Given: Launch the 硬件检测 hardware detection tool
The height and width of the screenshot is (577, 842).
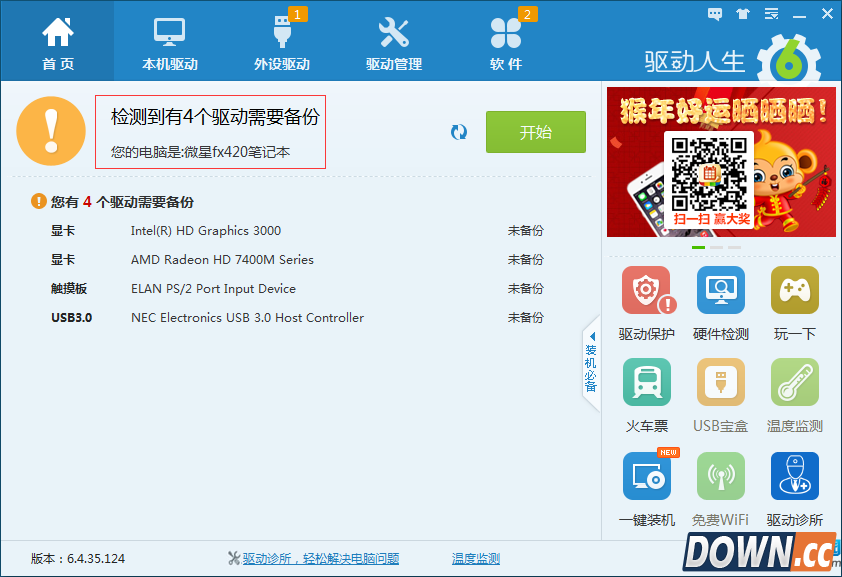Looking at the screenshot, I should (720, 290).
